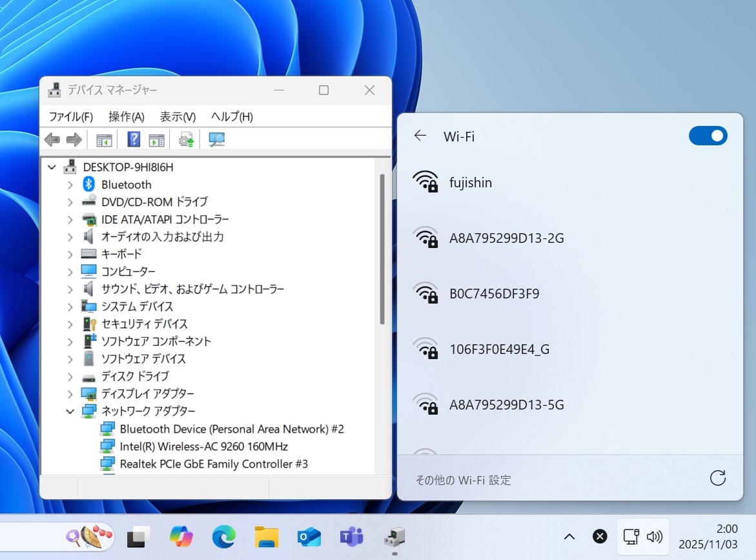Open the 表示(V) menu

coord(178,117)
